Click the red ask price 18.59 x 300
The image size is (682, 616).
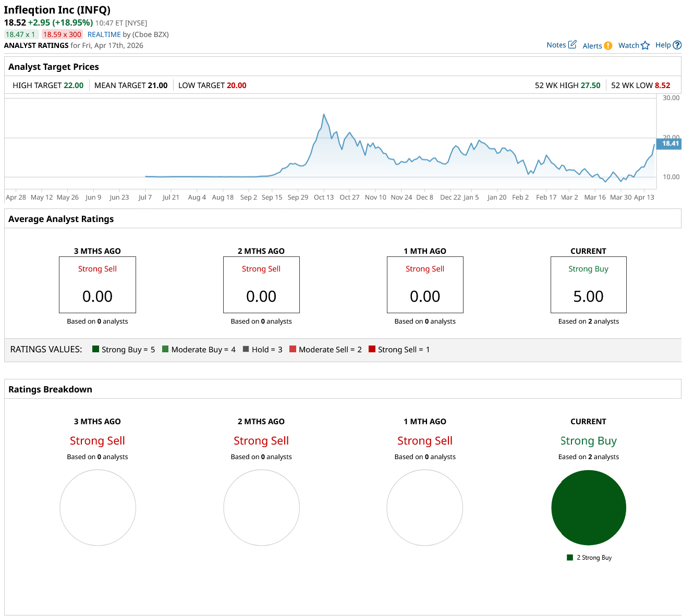tap(62, 34)
